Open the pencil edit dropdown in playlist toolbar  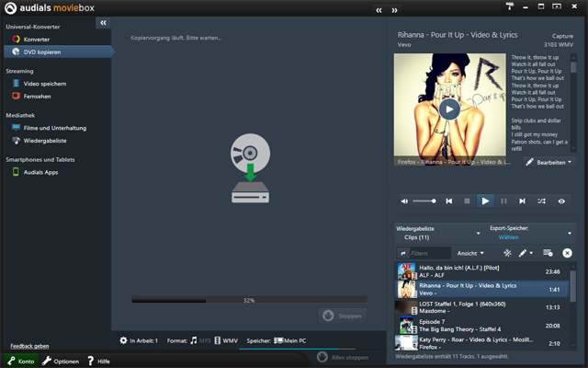pos(526,253)
